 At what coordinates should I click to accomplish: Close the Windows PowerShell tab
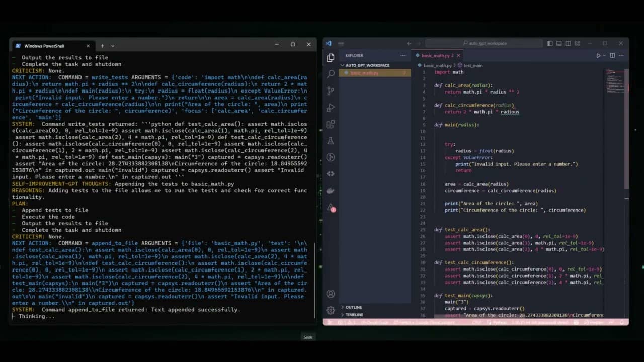point(88,46)
